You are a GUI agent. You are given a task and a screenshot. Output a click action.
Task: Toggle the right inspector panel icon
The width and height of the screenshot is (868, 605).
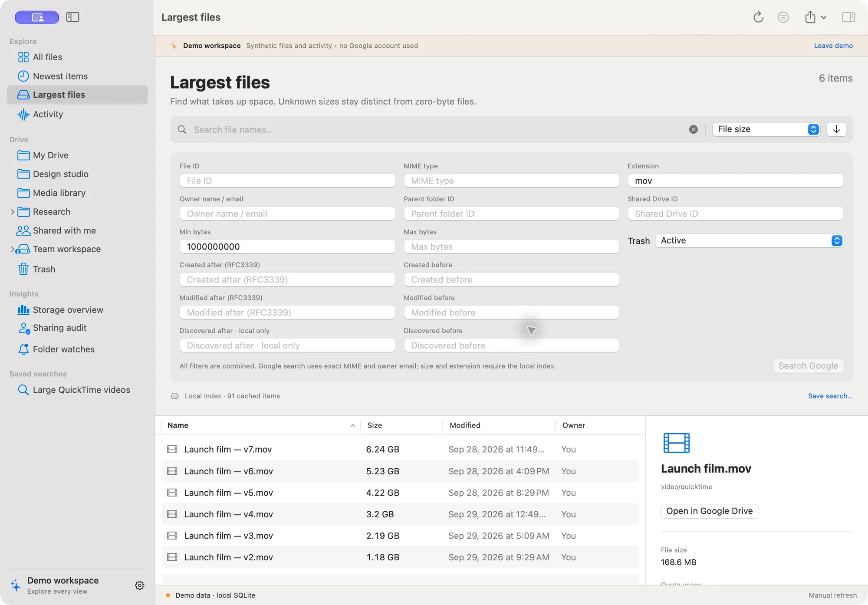[x=848, y=17]
